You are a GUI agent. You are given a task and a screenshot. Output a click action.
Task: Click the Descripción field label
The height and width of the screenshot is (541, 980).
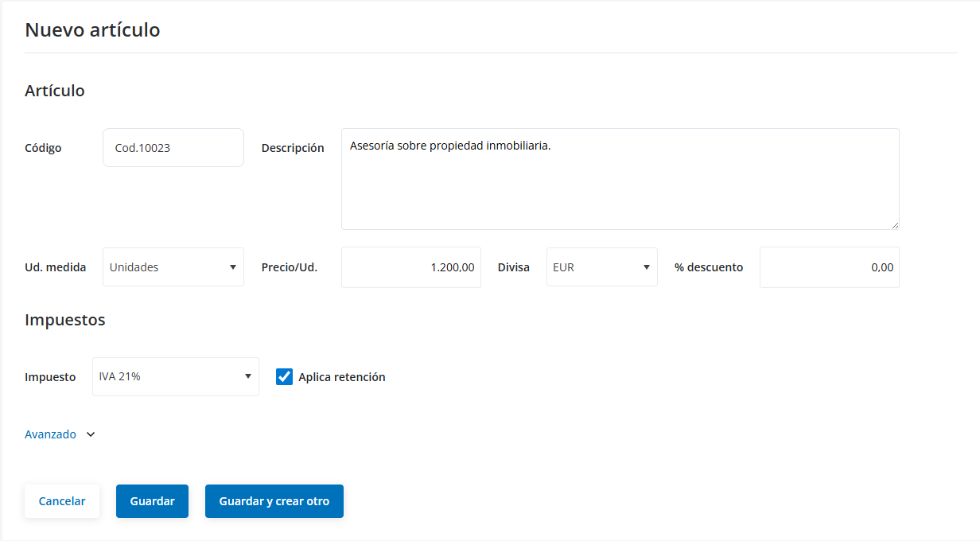293,148
